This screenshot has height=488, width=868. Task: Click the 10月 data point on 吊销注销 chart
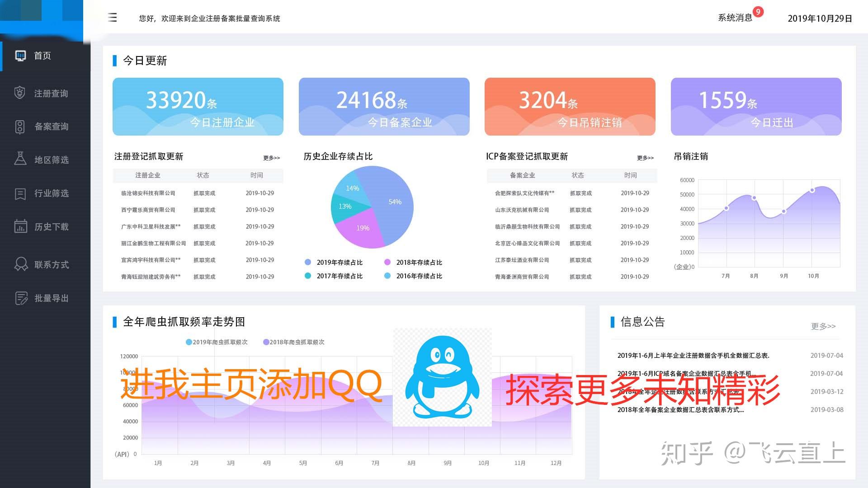coord(812,190)
